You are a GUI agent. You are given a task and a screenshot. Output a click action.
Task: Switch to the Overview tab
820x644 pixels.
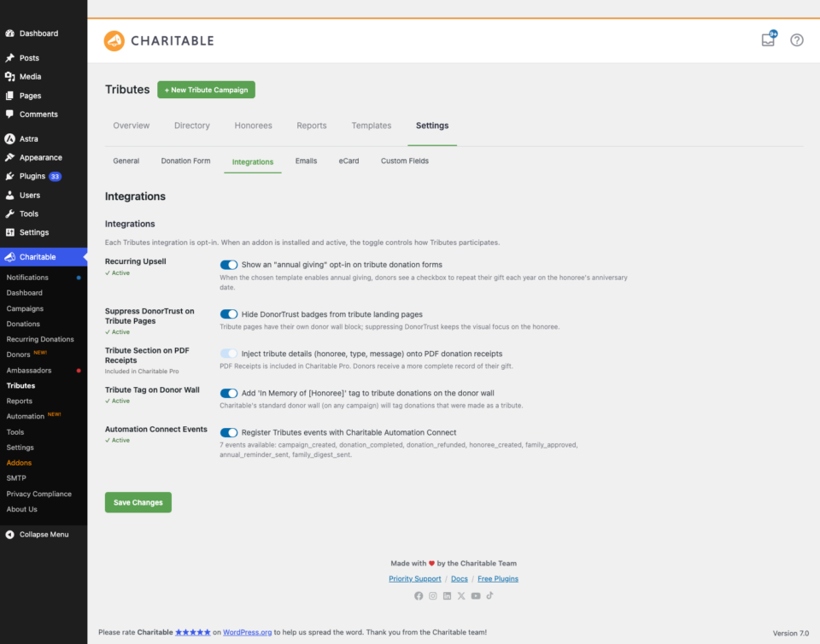pyautogui.click(x=132, y=126)
